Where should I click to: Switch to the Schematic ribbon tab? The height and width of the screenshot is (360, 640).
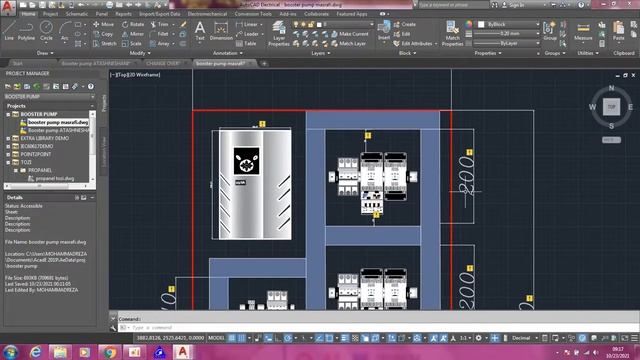coord(77,14)
